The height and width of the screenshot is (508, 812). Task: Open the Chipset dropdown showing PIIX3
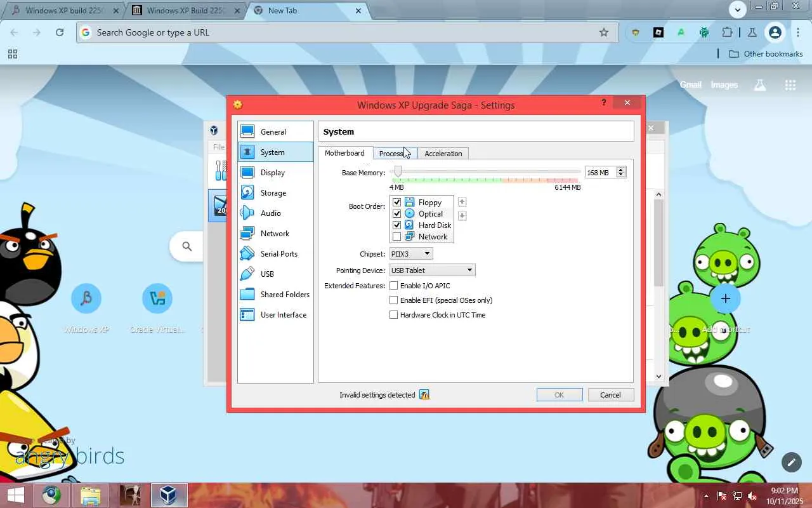click(x=411, y=254)
